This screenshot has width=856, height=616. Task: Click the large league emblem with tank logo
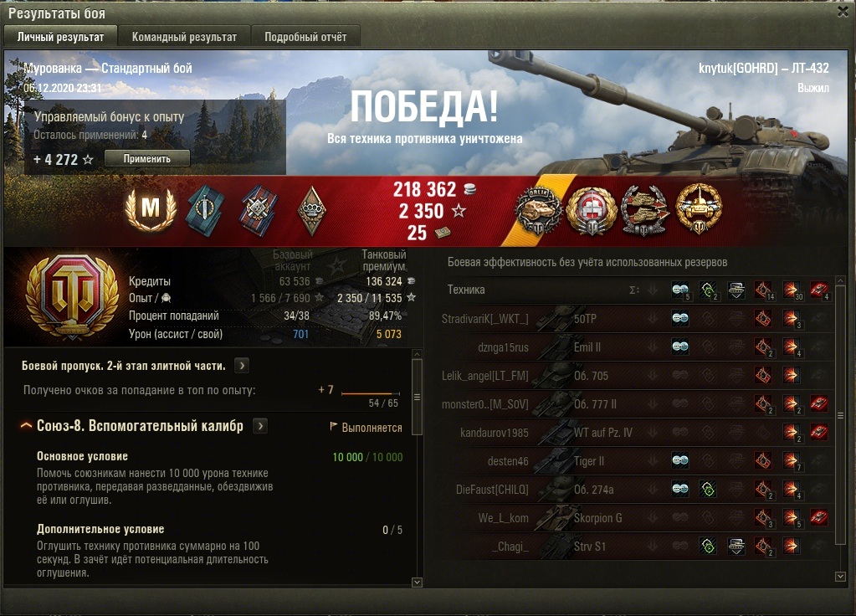point(73,295)
